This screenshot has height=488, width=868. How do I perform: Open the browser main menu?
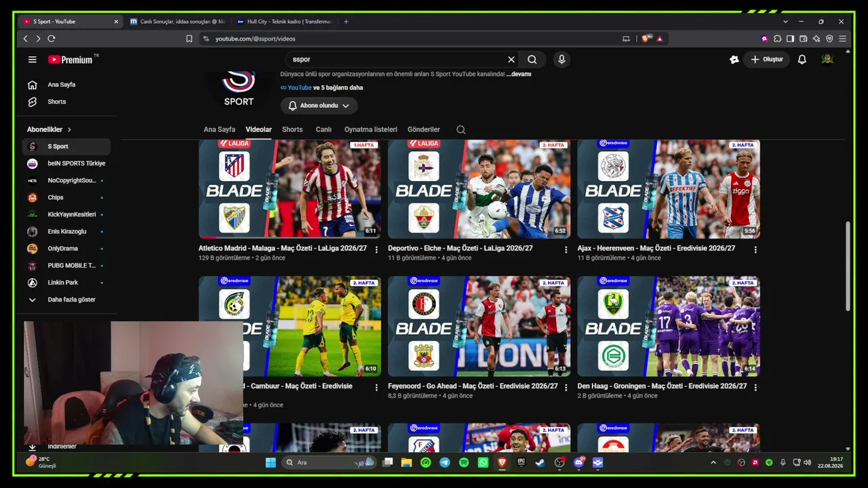point(843,39)
